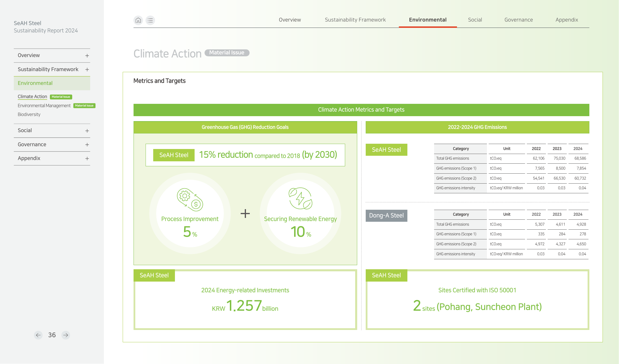Click Overview label in sidebar
Image resolution: width=619 pixels, height=364 pixels.
click(x=29, y=55)
